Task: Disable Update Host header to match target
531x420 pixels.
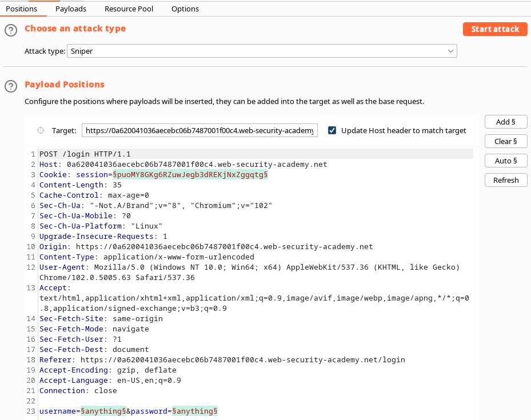Action: point(332,130)
